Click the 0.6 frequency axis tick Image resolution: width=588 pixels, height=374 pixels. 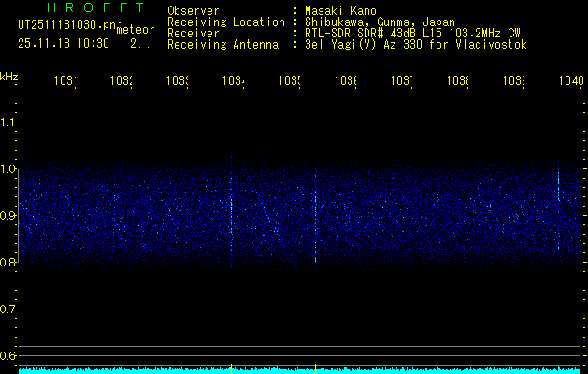pos(8,356)
